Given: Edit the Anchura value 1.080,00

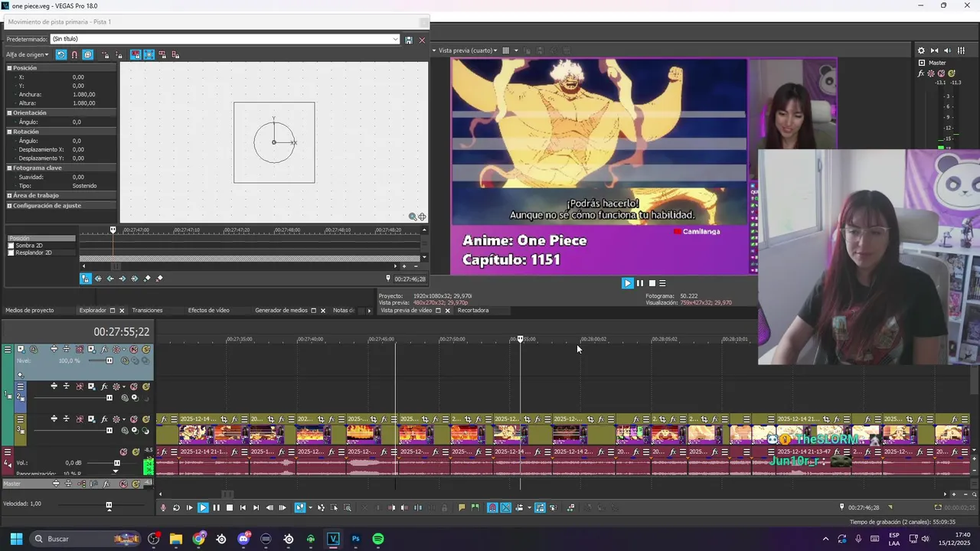Looking at the screenshot, I should [x=84, y=94].
